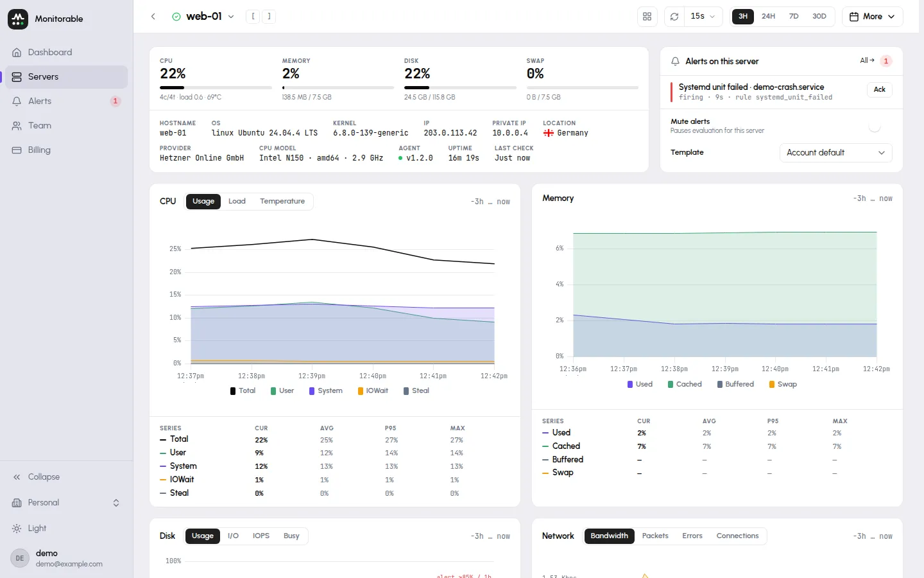Toggle the Cached series in the Memory legend
924x578 pixels.
[x=685, y=384]
